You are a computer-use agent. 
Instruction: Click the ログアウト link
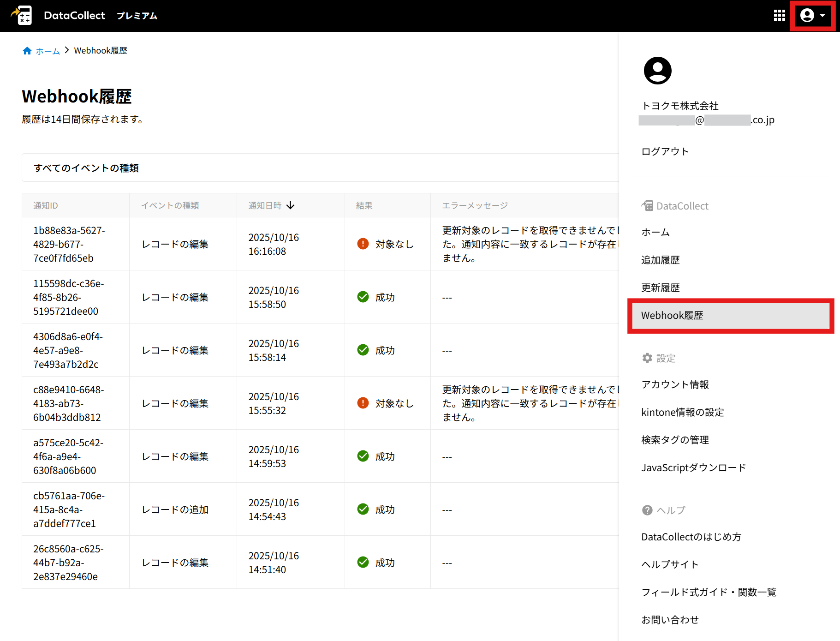coord(665,151)
